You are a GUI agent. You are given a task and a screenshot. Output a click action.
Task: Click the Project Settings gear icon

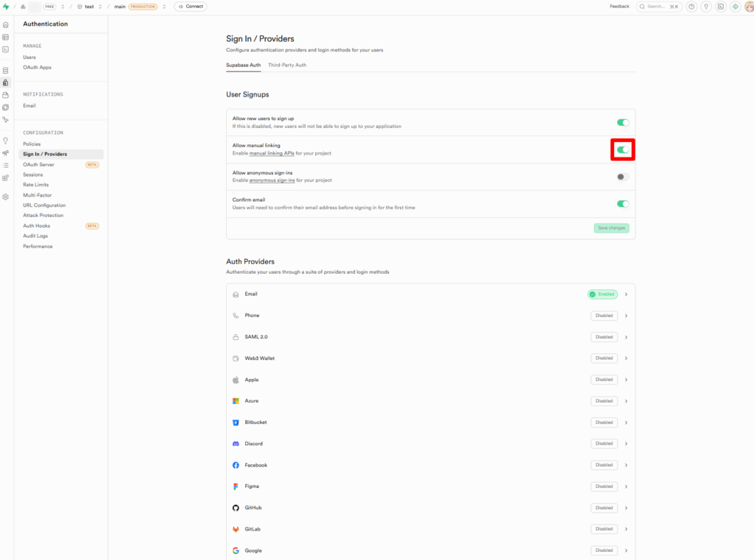(6, 197)
